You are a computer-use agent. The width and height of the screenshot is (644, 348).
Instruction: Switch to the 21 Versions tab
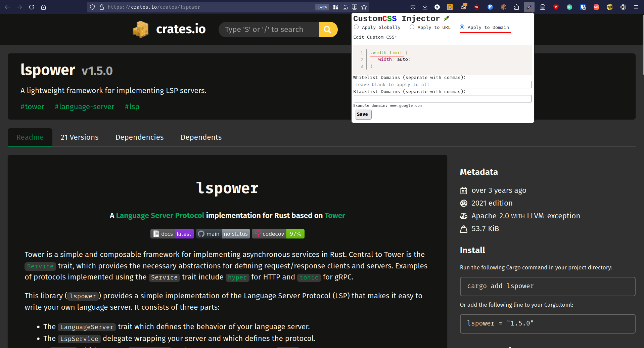coord(80,137)
